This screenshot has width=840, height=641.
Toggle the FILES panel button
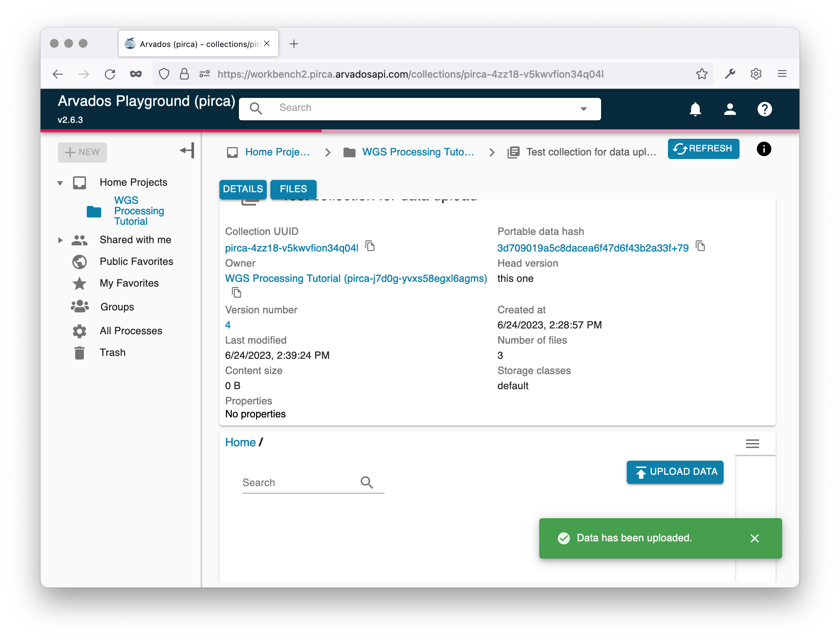click(x=293, y=189)
